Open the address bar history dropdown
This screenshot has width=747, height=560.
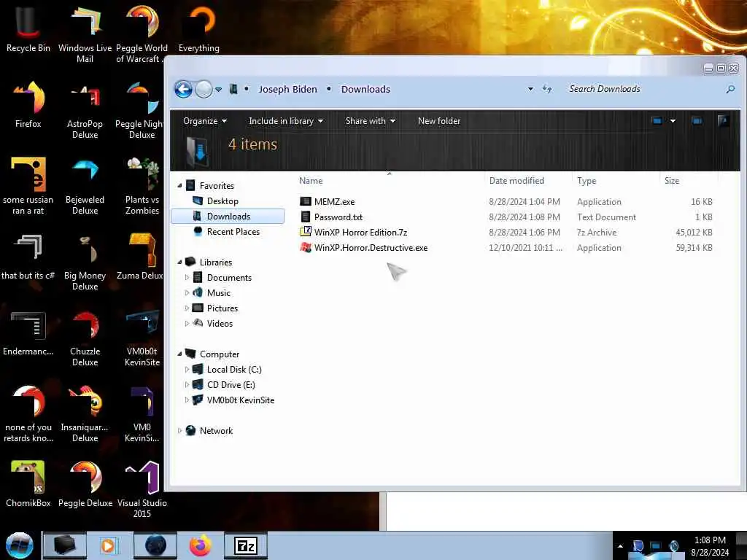(530, 89)
